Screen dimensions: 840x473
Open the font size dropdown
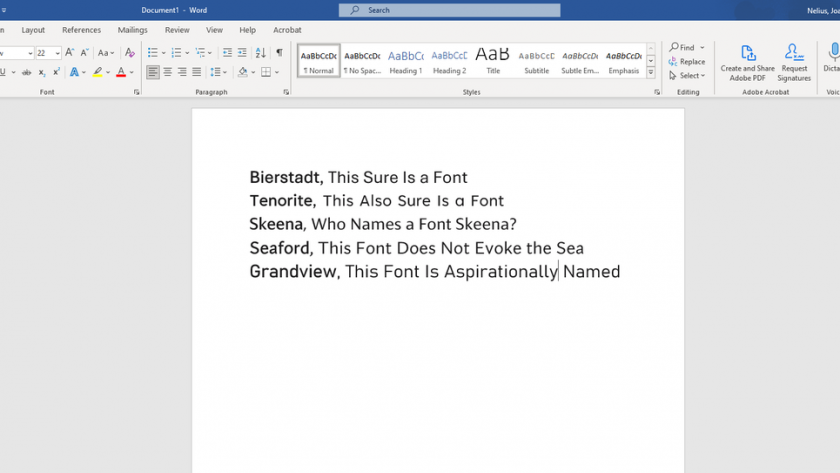tap(58, 53)
